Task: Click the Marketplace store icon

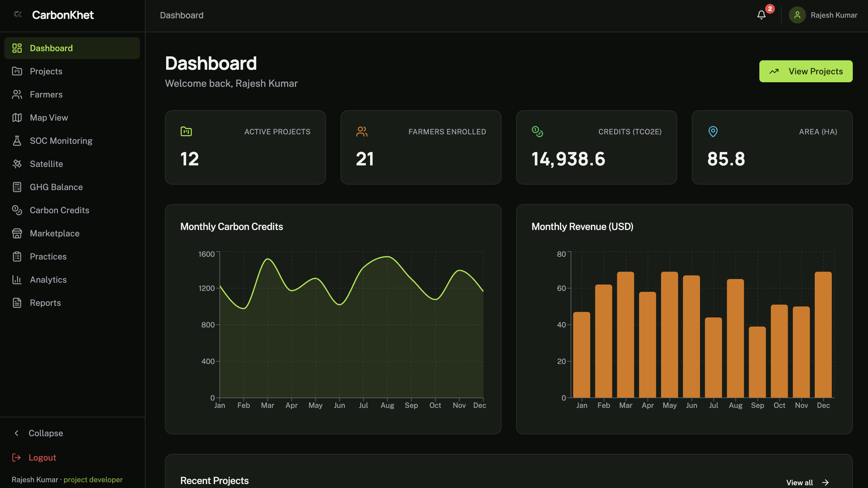Action: coord(17,233)
